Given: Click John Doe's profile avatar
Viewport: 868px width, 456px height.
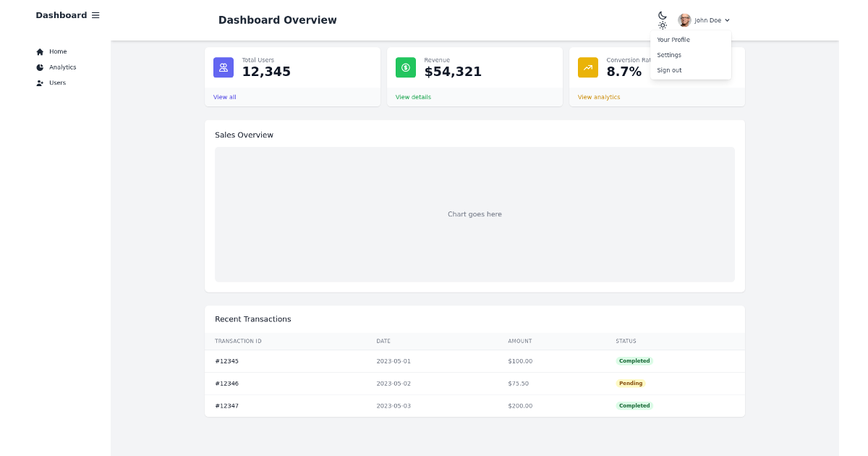Looking at the screenshot, I should 684,20.
